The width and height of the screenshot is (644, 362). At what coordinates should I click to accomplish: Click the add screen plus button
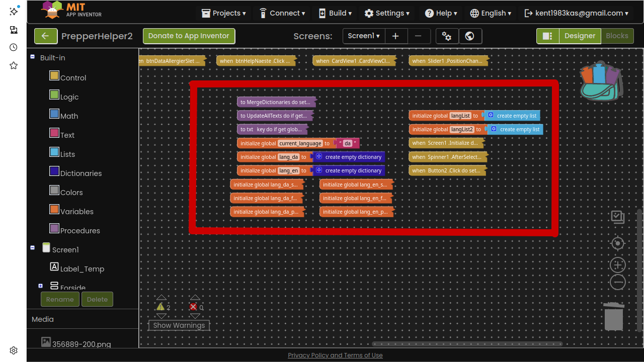[x=395, y=36]
